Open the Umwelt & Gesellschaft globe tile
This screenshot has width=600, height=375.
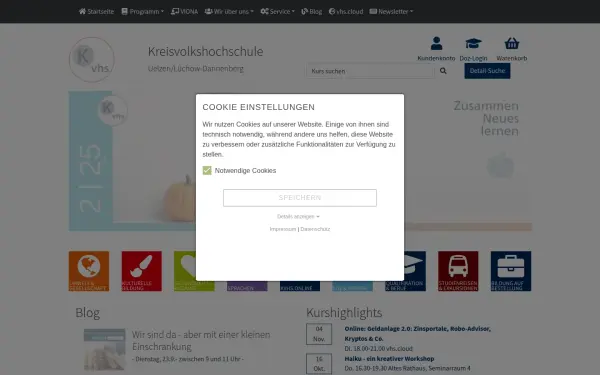pyautogui.click(x=89, y=271)
